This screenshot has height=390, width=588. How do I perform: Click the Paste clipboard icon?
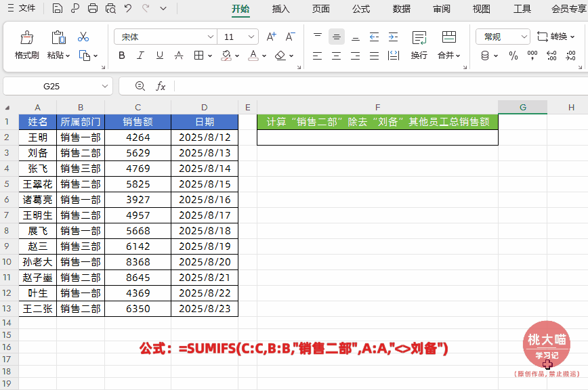[58, 37]
